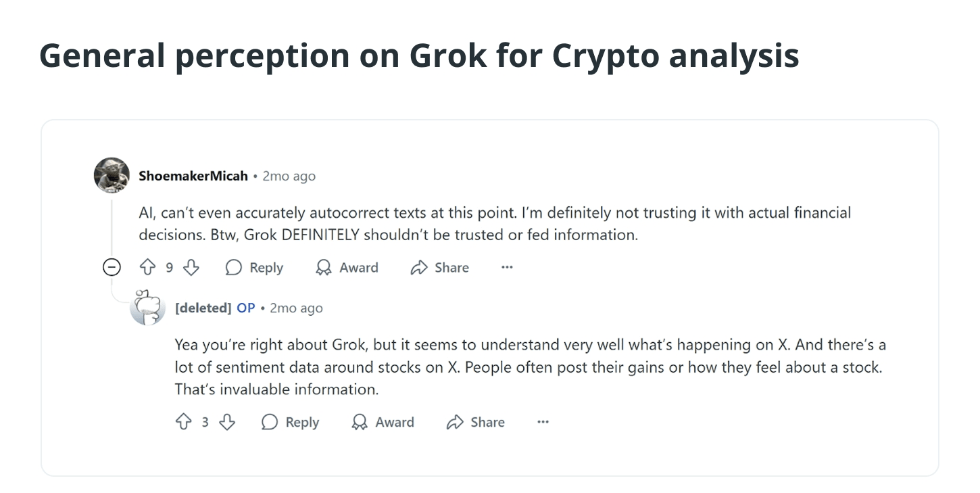Upvote the deleted OP reply

point(183,422)
